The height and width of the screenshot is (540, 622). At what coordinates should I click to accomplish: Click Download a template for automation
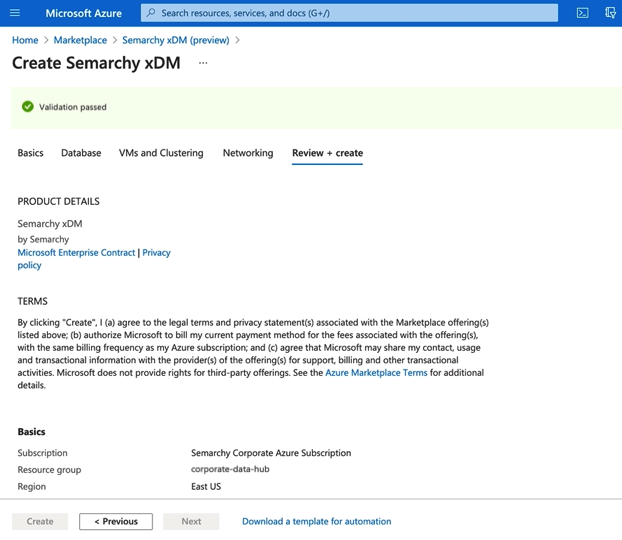[316, 521]
